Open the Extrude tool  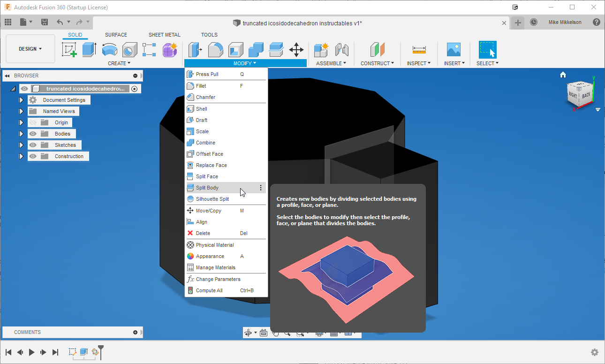[89, 50]
